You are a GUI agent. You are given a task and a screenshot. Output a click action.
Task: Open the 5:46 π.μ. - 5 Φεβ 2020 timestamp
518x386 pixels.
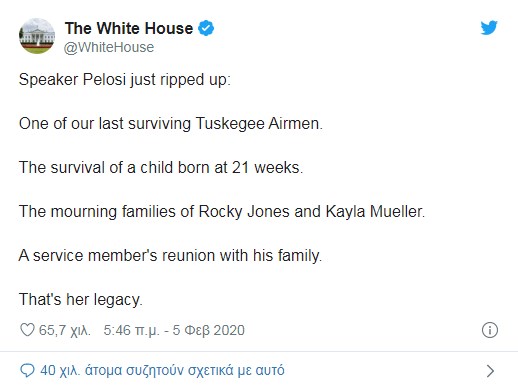[174, 330]
